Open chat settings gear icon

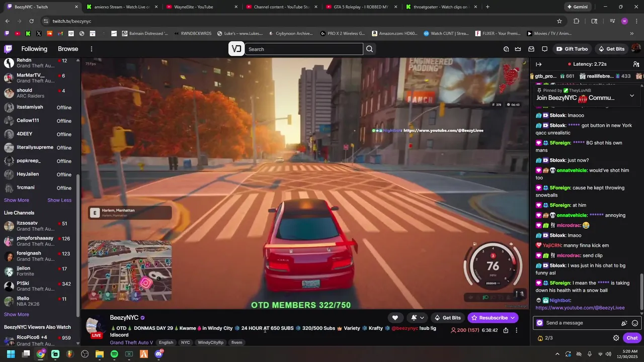[x=616, y=338]
